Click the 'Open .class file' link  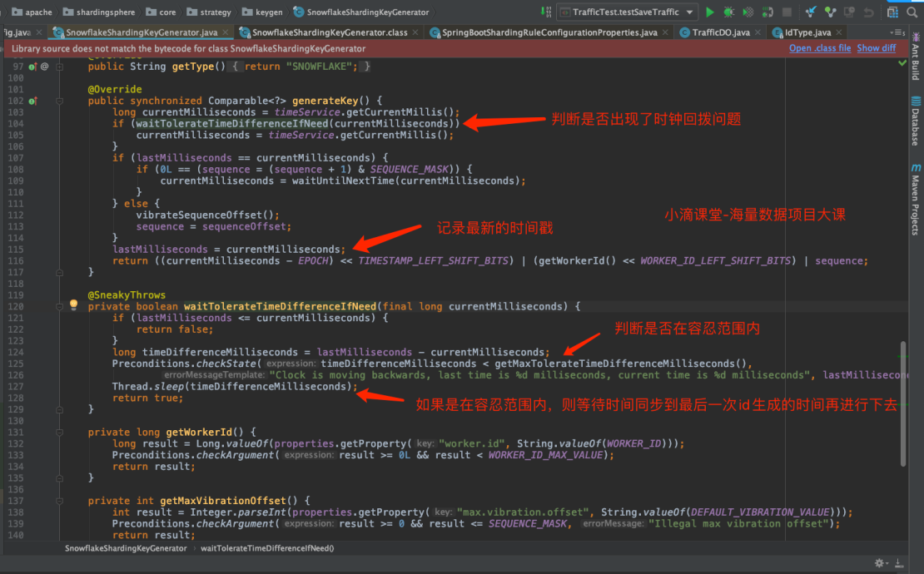(x=820, y=48)
